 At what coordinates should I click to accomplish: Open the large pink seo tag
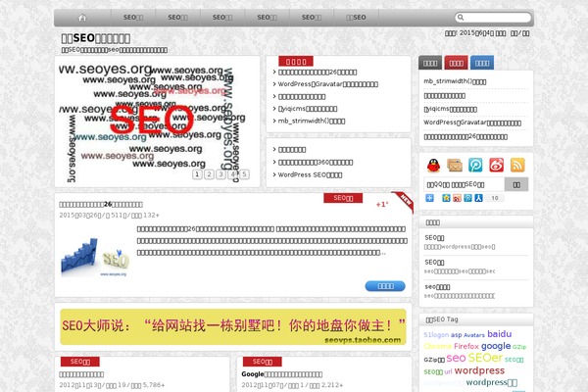click(x=456, y=359)
